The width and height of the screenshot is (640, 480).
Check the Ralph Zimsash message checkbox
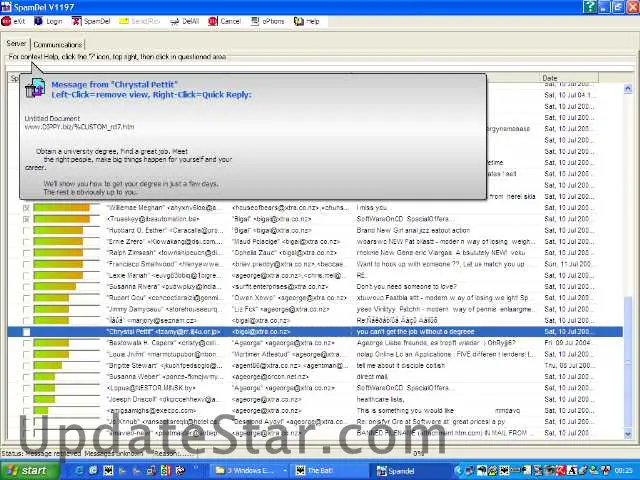27,253
